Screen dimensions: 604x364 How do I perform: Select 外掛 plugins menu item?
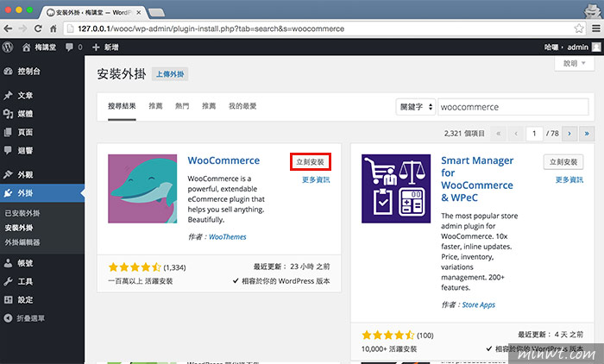pyautogui.click(x=42, y=193)
